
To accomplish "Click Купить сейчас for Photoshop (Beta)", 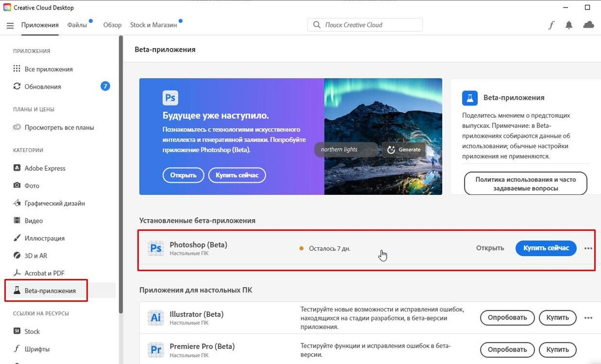I will [x=546, y=248].
